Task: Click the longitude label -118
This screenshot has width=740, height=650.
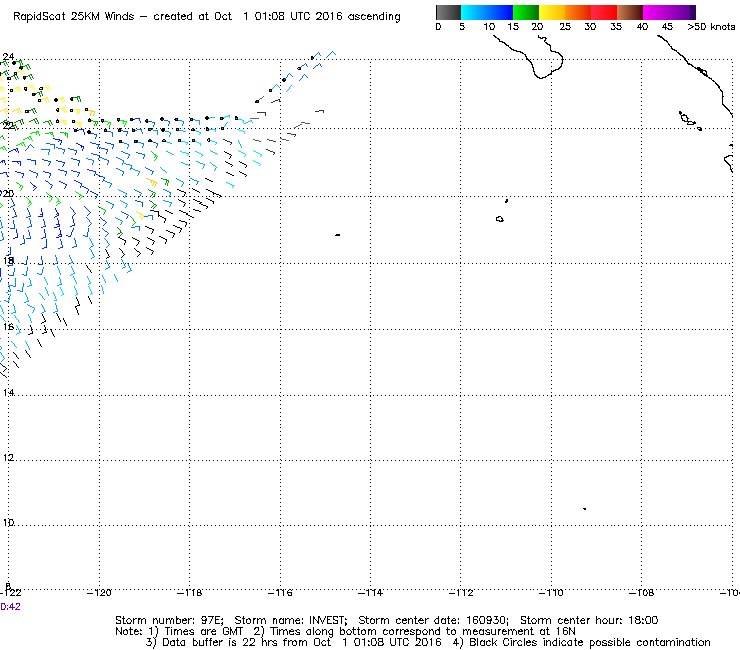Action: click(x=190, y=593)
